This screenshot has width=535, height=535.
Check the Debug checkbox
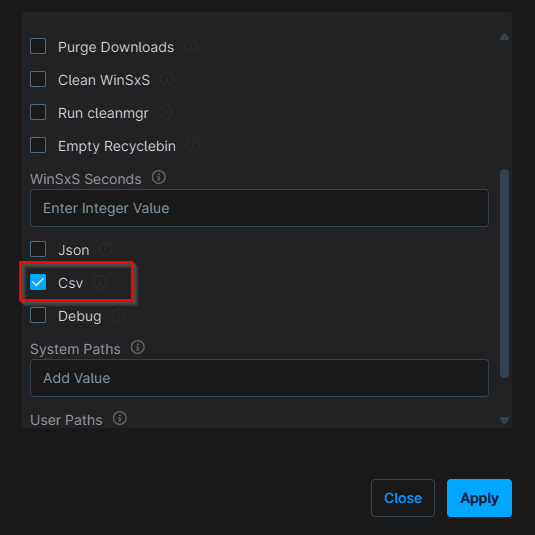38,315
